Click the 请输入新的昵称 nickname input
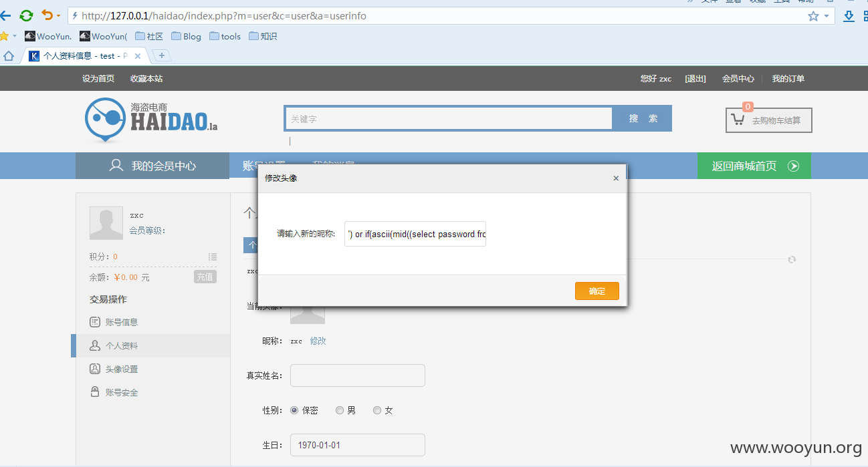This screenshot has height=467, width=868. 415,234
